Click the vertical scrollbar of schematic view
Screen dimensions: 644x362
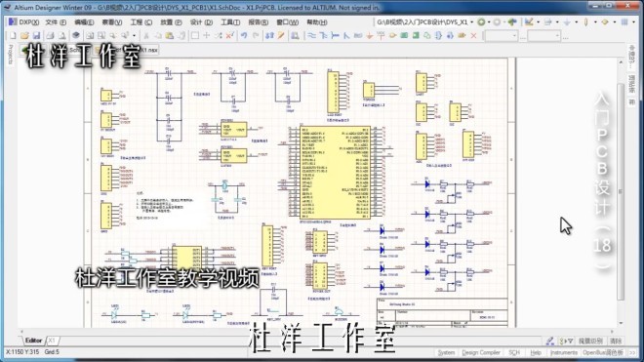[621, 192]
